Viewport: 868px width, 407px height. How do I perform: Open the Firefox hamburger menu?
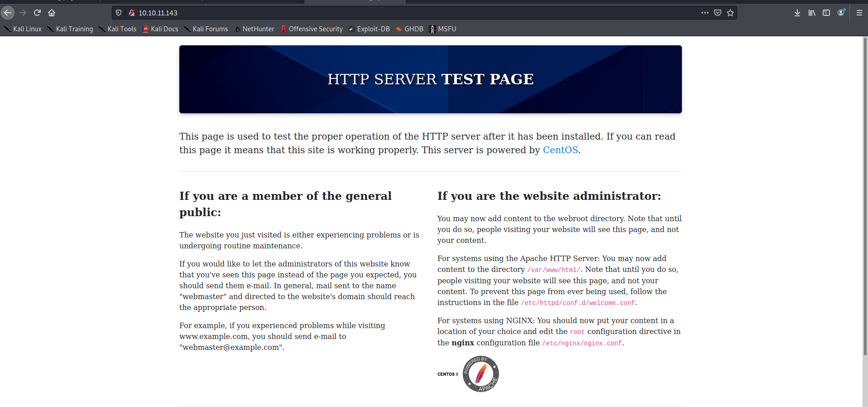[x=859, y=13]
